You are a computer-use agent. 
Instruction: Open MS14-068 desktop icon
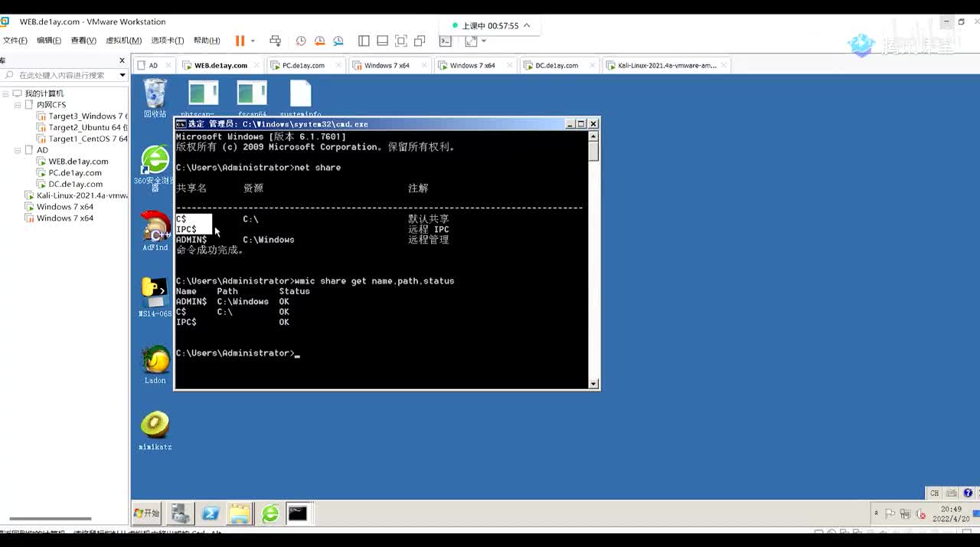[155, 297]
